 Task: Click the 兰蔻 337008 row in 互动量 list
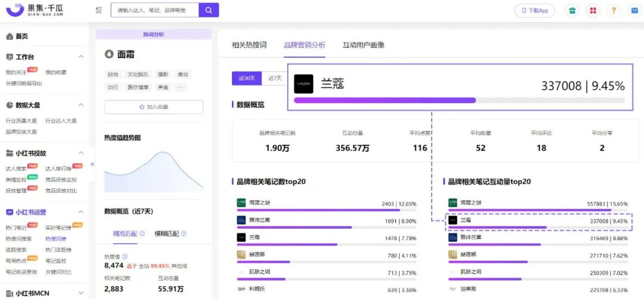[x=538, y=223]
